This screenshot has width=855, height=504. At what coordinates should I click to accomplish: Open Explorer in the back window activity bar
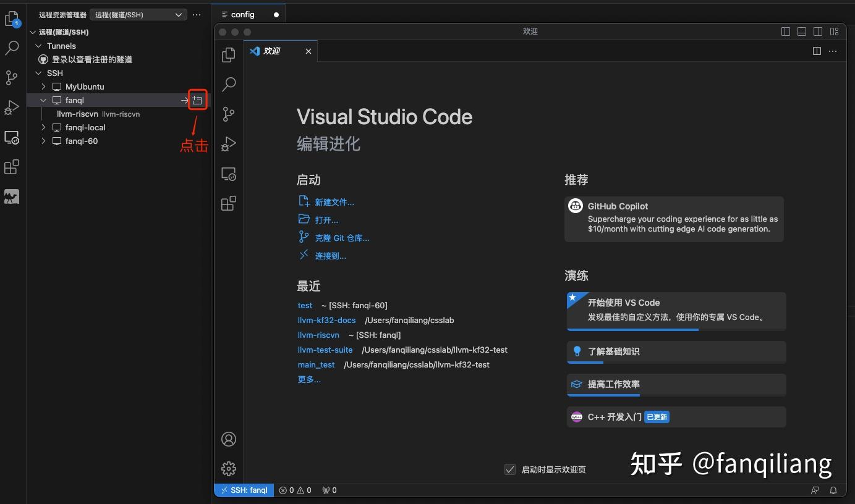tap(12, 19)
